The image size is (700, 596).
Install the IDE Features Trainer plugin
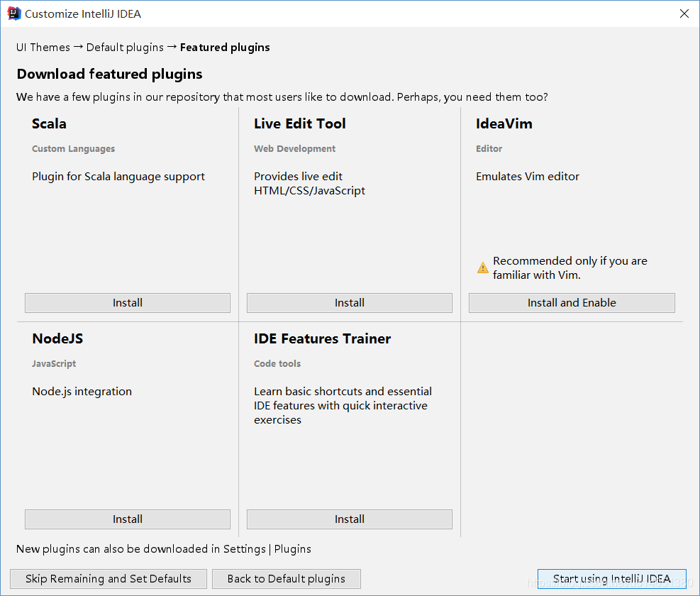(350, 519)
